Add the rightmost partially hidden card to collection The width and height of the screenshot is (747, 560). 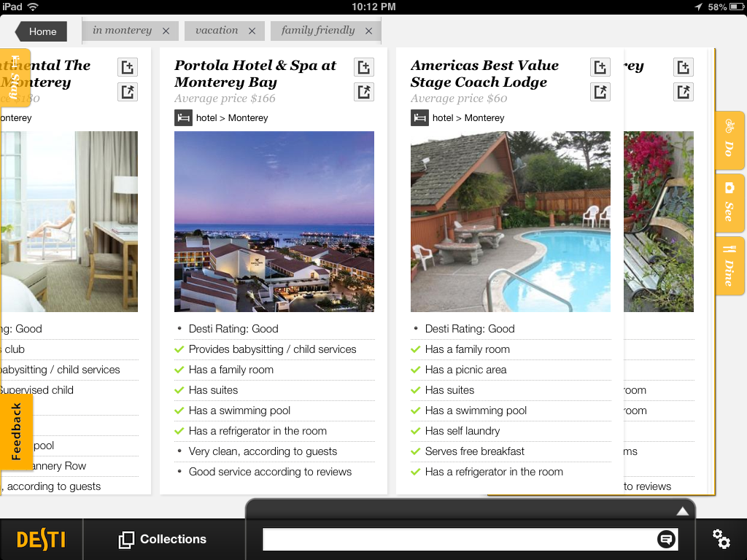point(684,67)
